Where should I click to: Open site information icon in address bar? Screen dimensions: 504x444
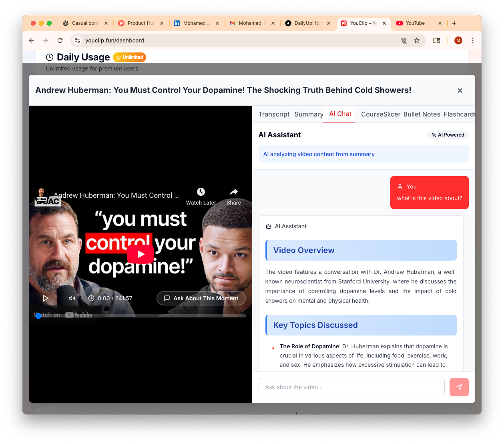pyautogui.click(x=78, y=40)
